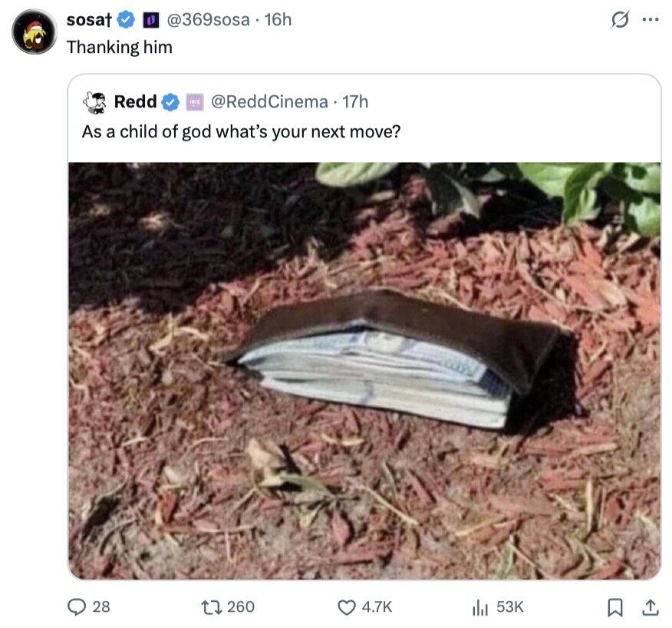
Task: Click sosa's blue verified badge
Action: click(x=126, y=20)
